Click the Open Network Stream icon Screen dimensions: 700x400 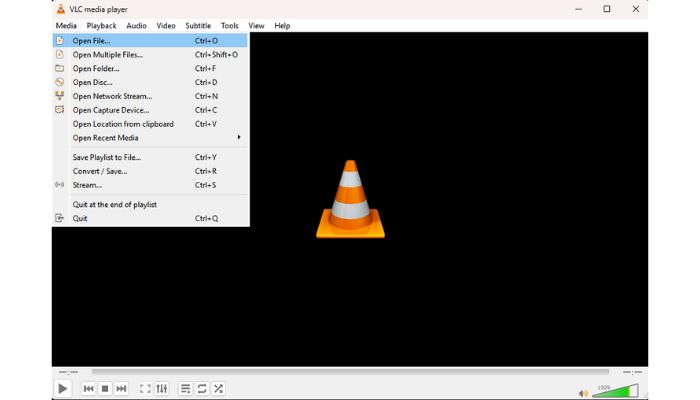pyautogui.click(x=59, y=96)
